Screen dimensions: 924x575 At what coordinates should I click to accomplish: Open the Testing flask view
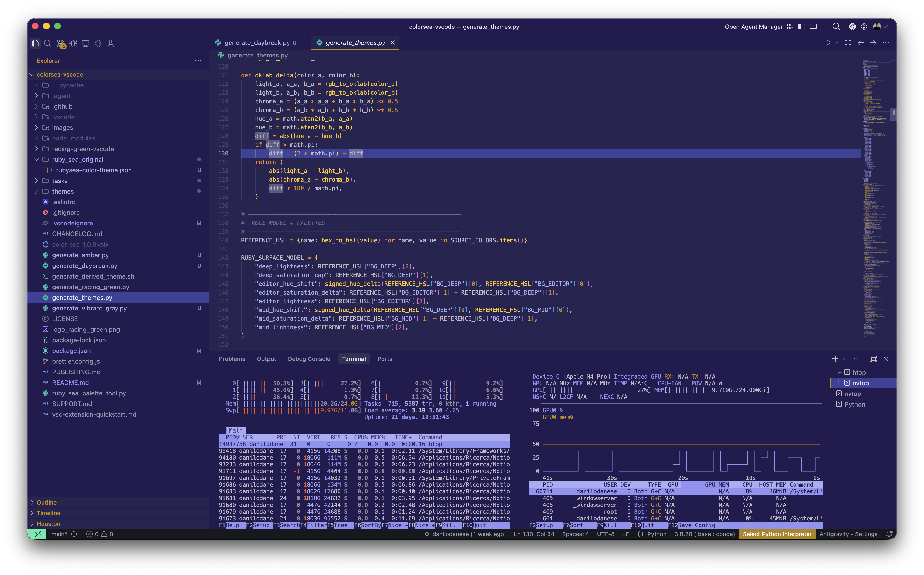tap(111, 44)
